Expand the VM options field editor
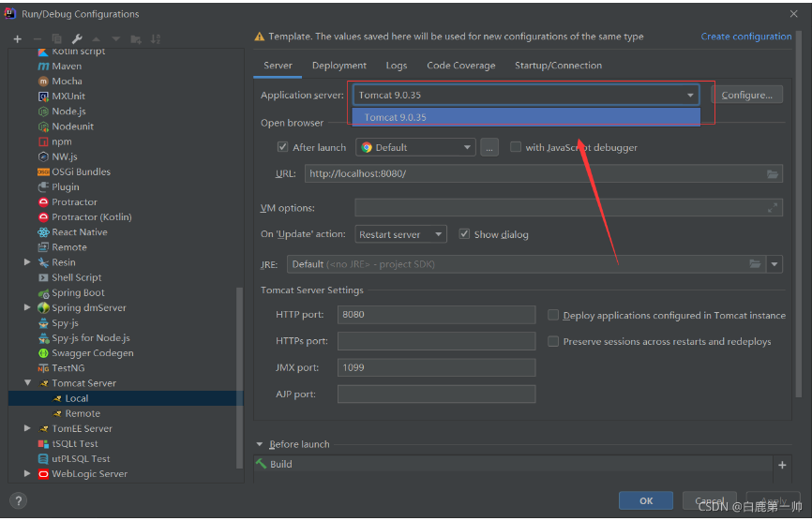The image size is (812, 521). pos(773,208)
